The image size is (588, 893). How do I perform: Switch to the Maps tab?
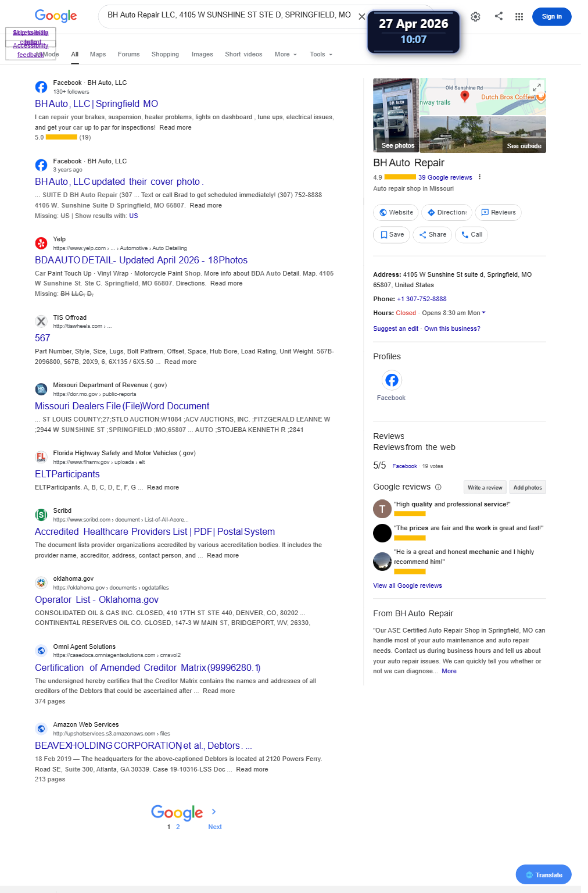(98, 54)
